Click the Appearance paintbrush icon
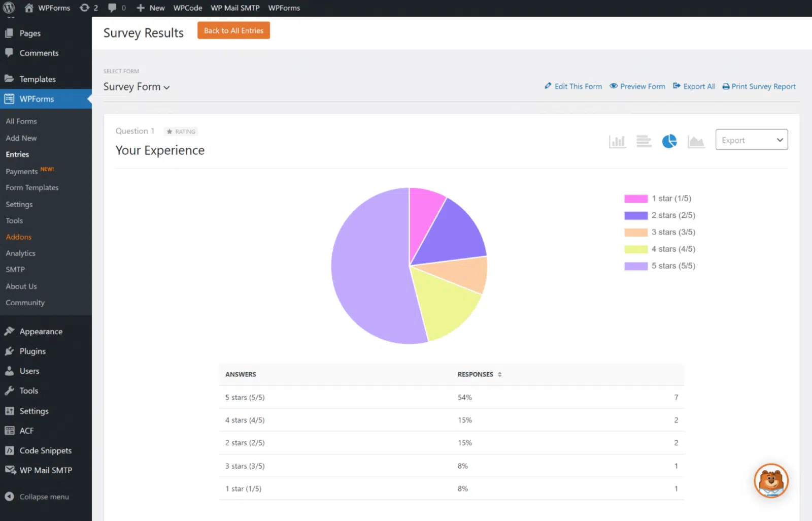The image size is (812, 521). tap(9, 331)
